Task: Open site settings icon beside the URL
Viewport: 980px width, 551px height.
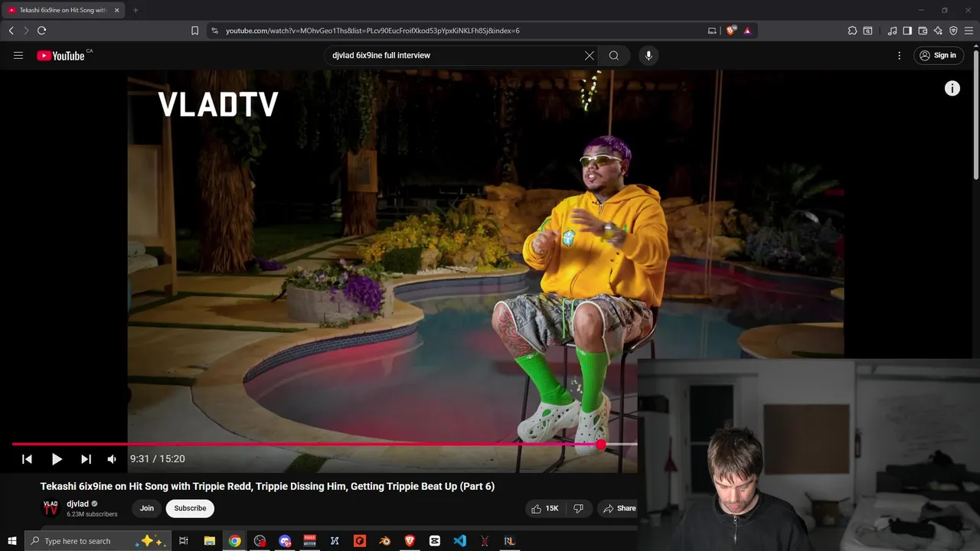Action: pos(214,31)
